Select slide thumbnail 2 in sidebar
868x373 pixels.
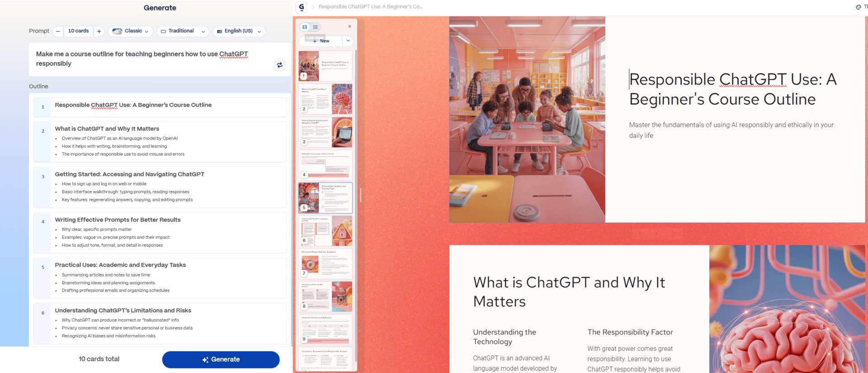(x=325, y=99)
